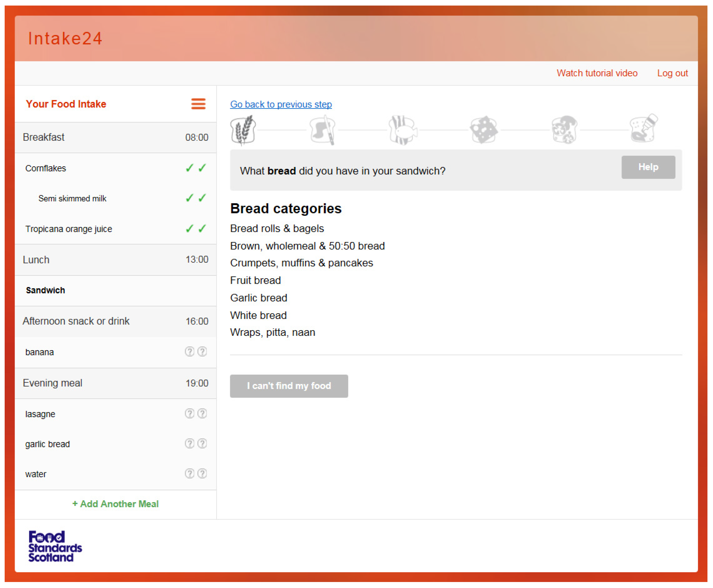Screen dimensions: 713x588
Task: Click the Food Standards Scotland logo
Action: pos(55,546)
